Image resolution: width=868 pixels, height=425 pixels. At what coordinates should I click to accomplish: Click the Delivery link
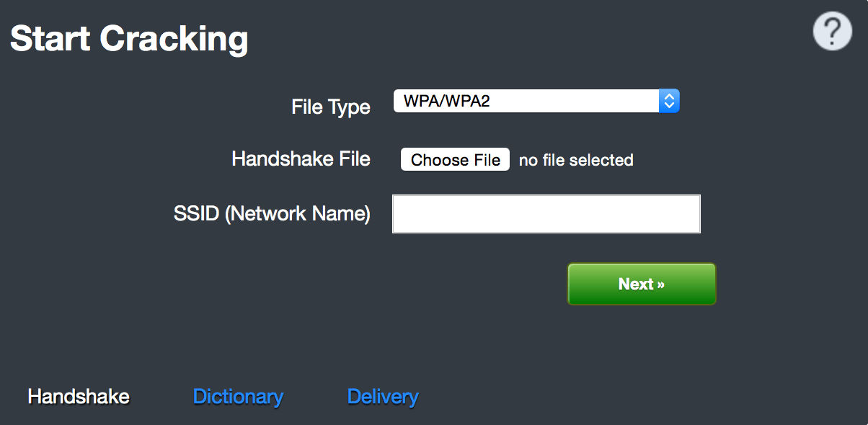[382, 396]
